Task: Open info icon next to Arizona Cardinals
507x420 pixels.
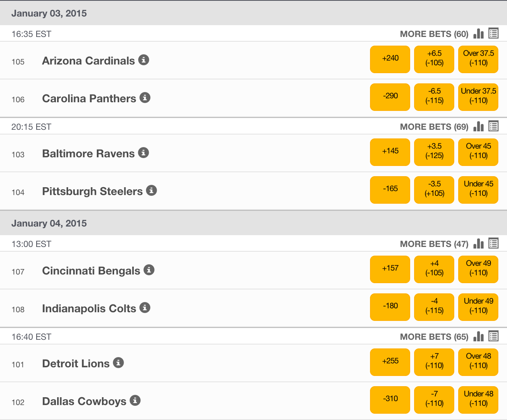Action: (x=144, y=60)
